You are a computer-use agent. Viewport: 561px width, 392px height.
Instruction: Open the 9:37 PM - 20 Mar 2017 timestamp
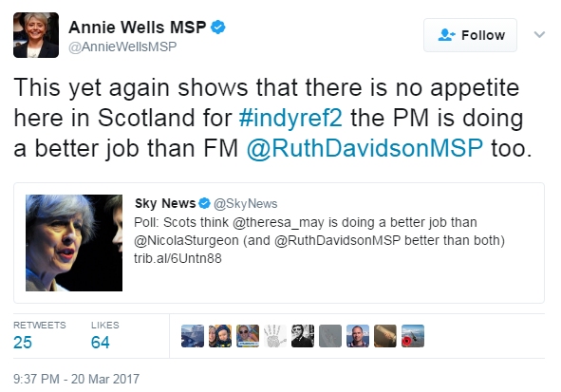point(76,379)
